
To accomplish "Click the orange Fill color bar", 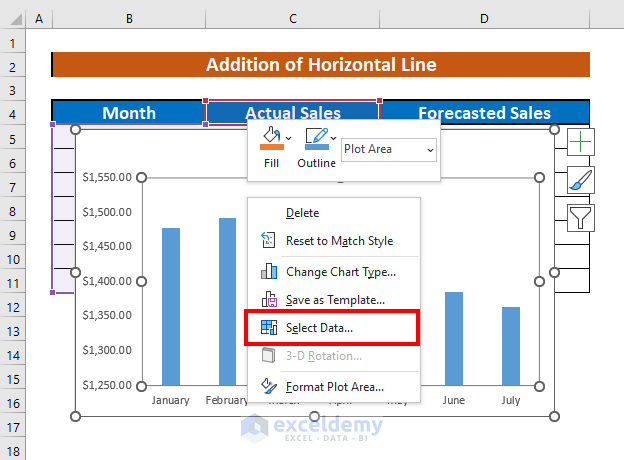I will (x=272, y=147).
